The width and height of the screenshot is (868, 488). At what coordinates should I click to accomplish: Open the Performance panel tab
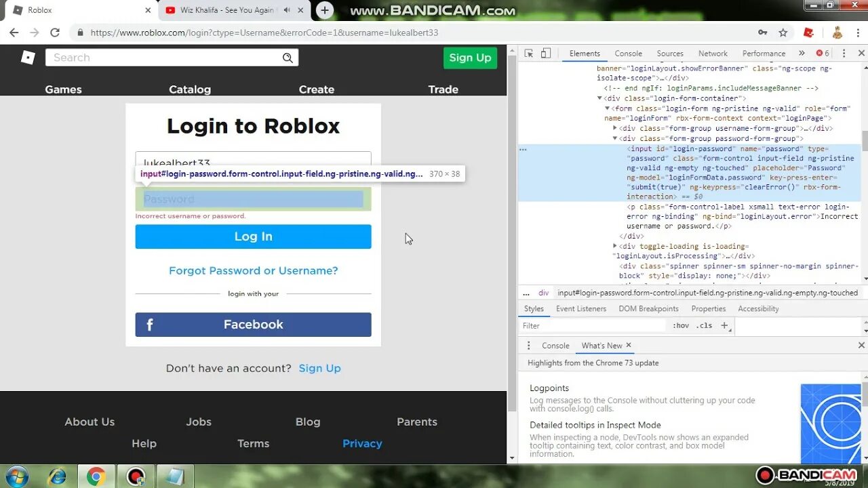coord(764,54)
